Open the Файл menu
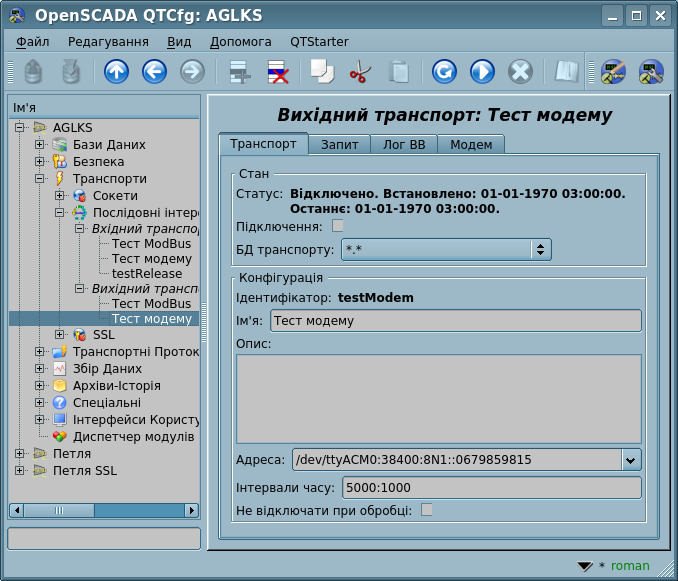 (32, 42)
